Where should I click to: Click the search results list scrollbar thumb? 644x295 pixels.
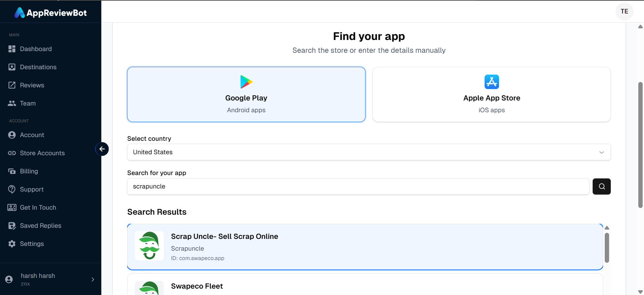pos(607,248)
